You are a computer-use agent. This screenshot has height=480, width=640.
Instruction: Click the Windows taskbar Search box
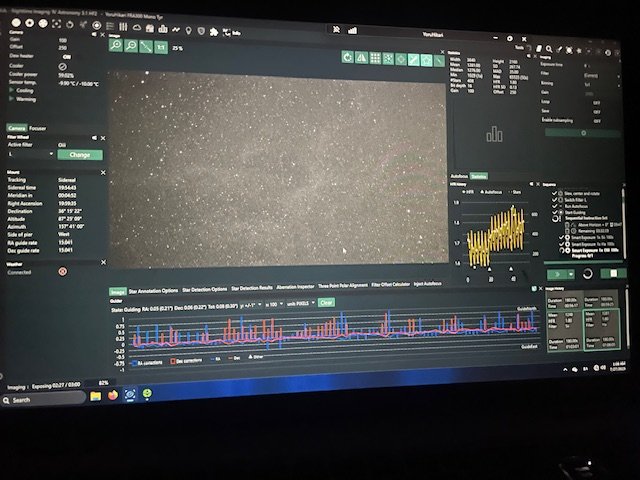(x=38, y=399)
